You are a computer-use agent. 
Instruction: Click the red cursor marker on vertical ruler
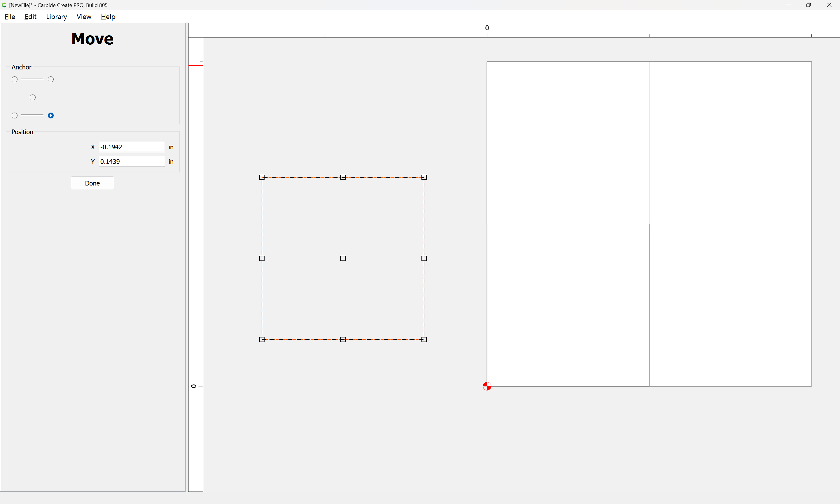(196, 66)
